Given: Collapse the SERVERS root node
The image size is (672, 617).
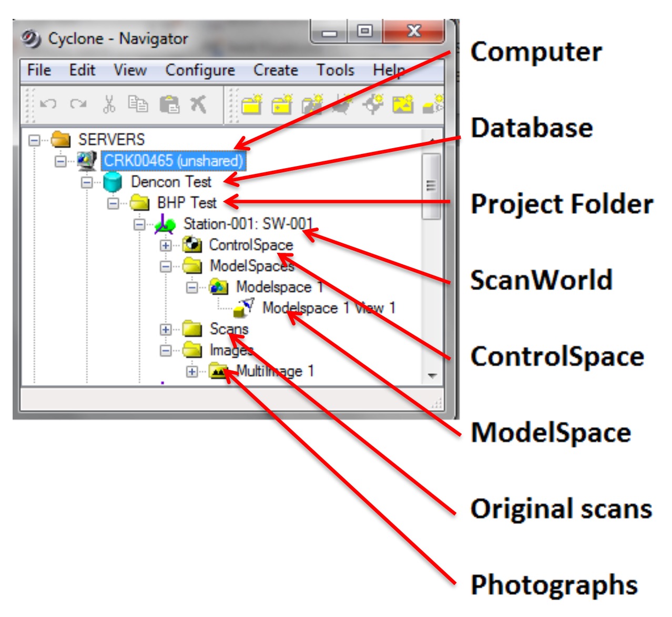Looking at the screenshot, I should pyautogui.click(x=34, y=140).
